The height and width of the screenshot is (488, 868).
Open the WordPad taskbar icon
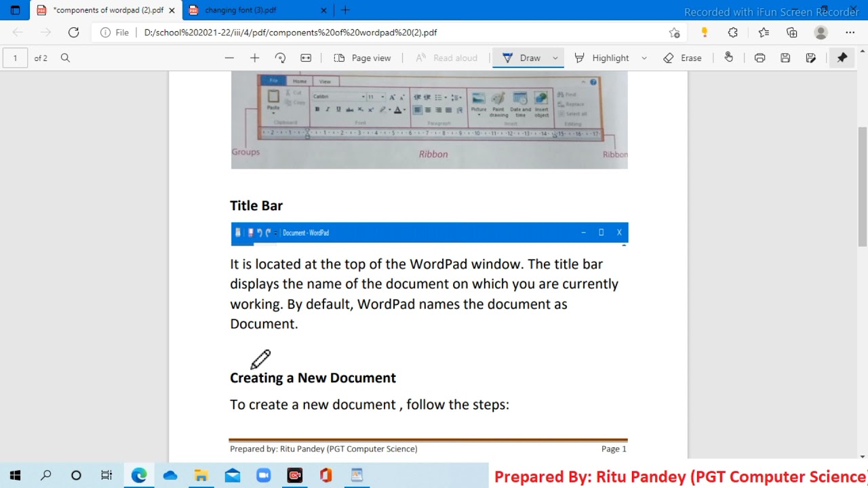coord(357,476)
